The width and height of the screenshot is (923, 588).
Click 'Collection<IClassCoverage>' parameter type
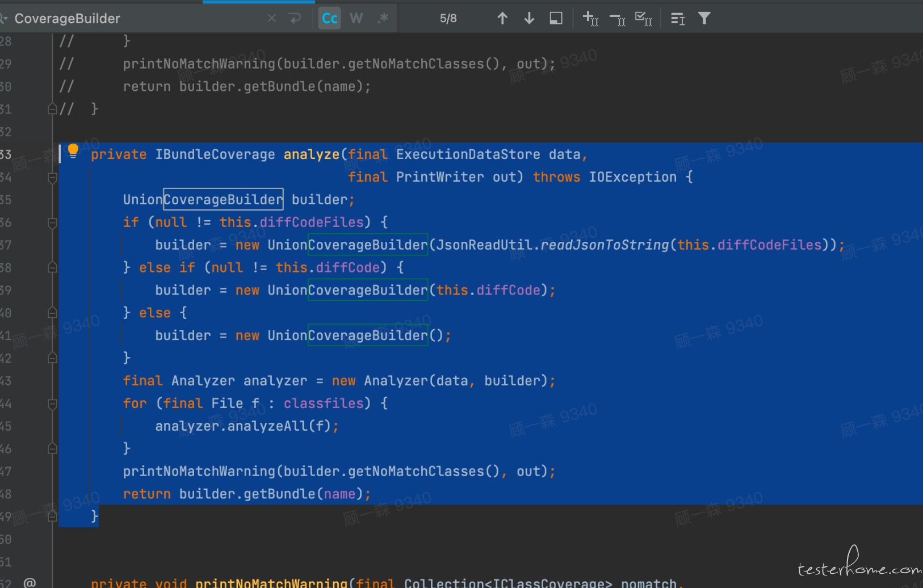(508, 583)
